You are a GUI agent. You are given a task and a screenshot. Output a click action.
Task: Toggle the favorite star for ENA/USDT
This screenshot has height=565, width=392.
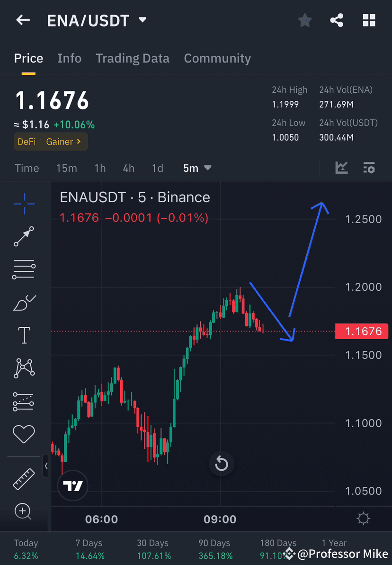coord(304,20)
